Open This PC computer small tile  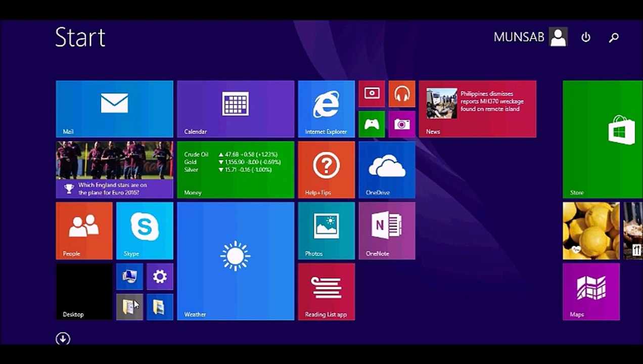pyautogui.click(x=129, y=277)
